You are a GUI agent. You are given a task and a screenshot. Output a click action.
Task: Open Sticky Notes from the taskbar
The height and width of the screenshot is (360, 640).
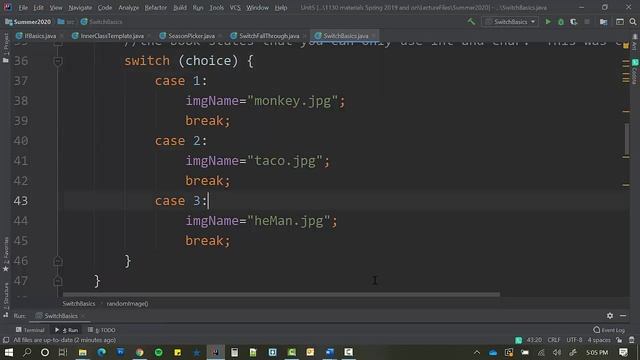[178, 352]
